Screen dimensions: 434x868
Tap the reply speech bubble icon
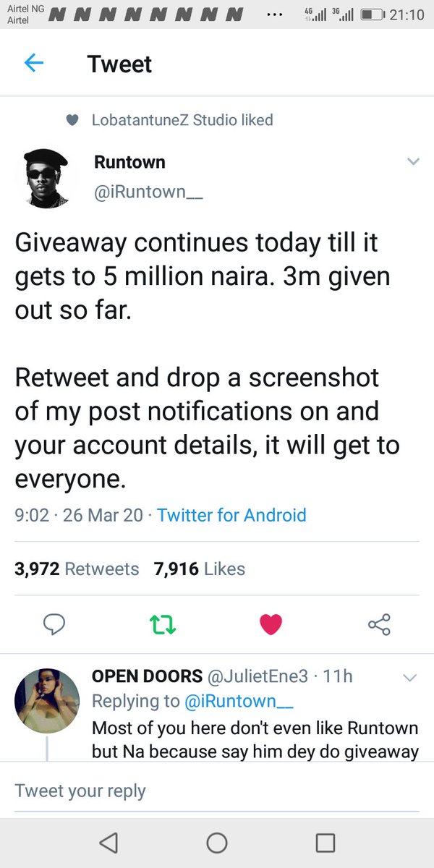point(54,624)
